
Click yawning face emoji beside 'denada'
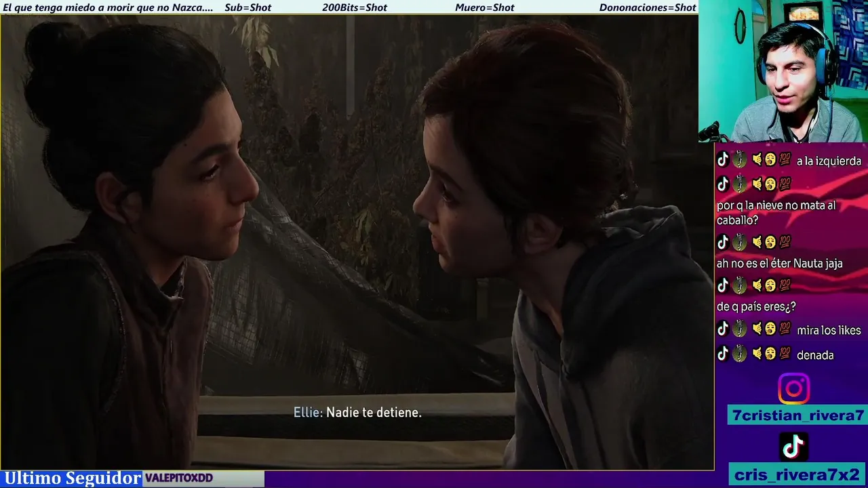(x=770, y=353)
